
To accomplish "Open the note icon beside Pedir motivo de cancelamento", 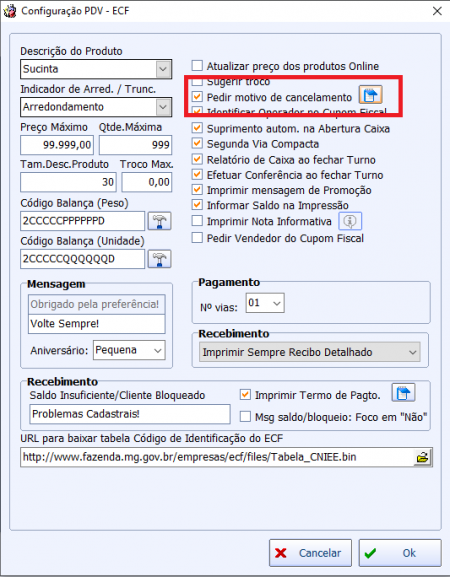I will [371, 95].
